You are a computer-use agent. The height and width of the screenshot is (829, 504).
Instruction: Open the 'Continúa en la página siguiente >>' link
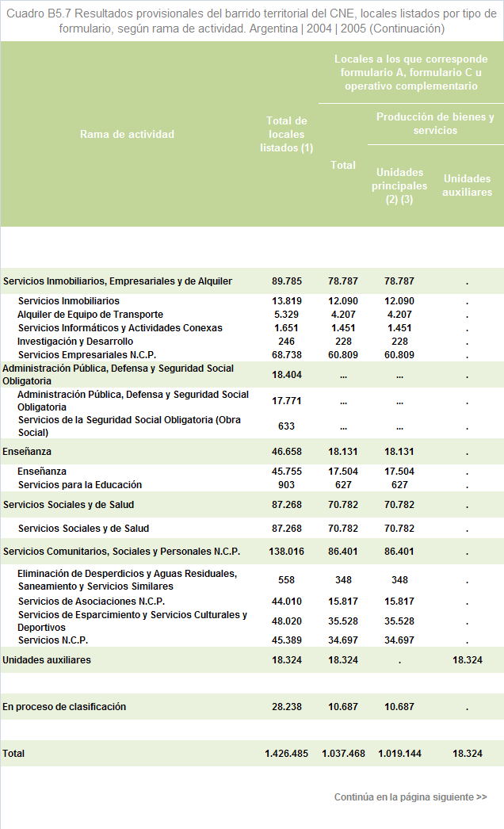pyautogui.click(x=410, y=797)
